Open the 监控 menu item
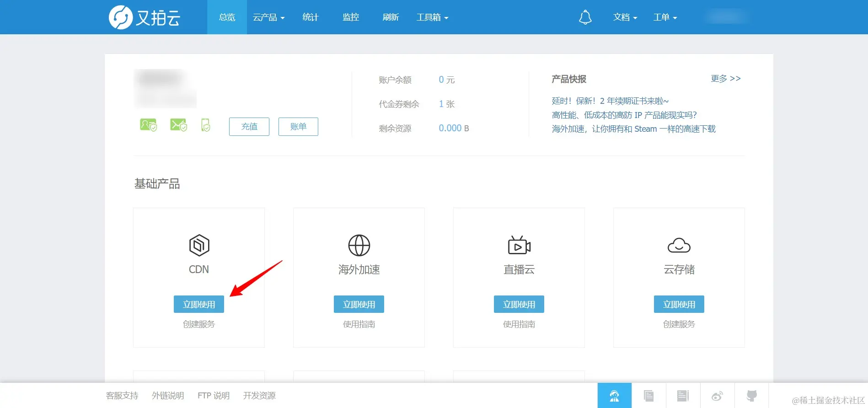The width and height of the screenshot is (868, 408). coord(351,17)
